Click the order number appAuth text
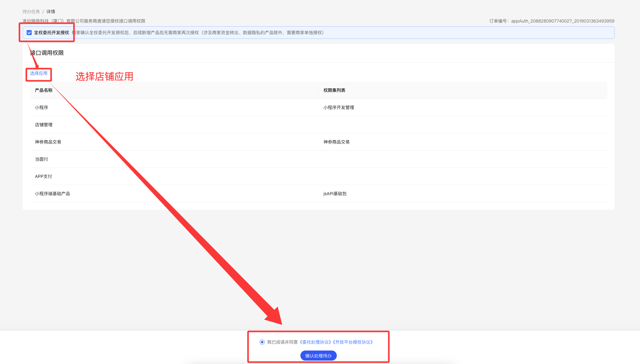 563,21
